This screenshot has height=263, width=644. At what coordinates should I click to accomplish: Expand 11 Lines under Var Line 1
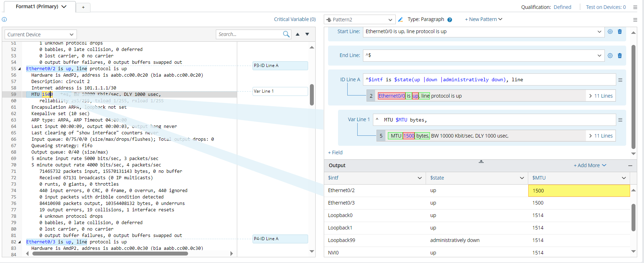[x=601, y=136]
